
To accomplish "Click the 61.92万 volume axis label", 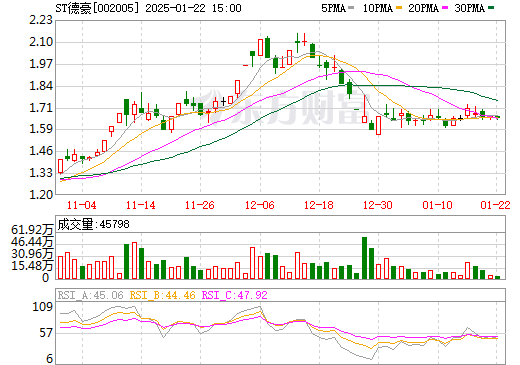I will click(32, 230).
